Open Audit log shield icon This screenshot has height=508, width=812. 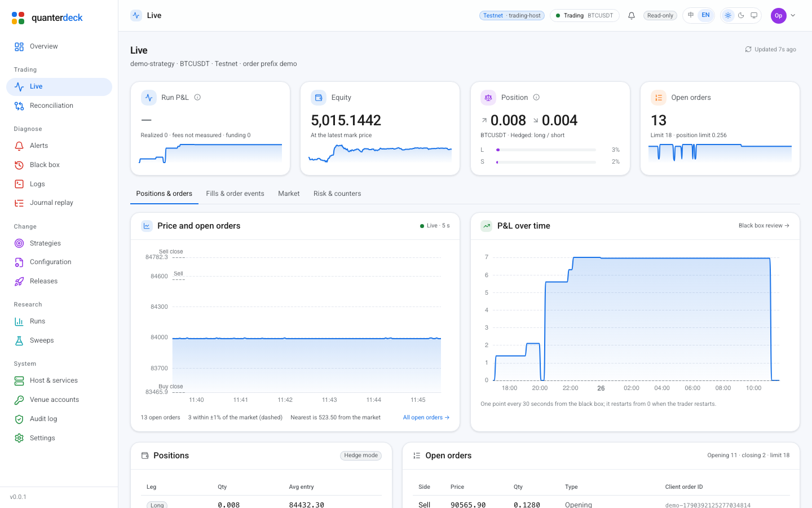click(19, 419)
